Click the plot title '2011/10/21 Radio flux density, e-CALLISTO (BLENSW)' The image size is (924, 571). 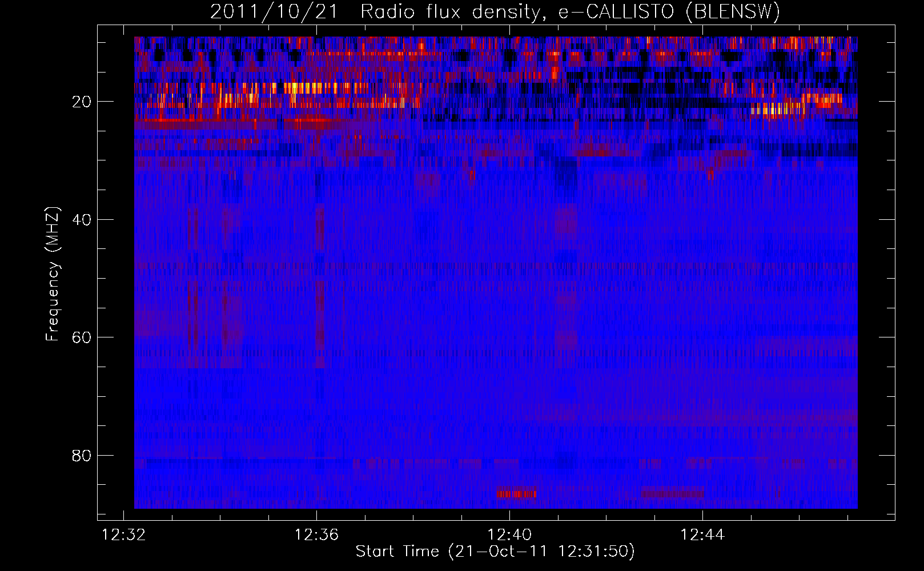pyautogui.click(x=495, y=11)
